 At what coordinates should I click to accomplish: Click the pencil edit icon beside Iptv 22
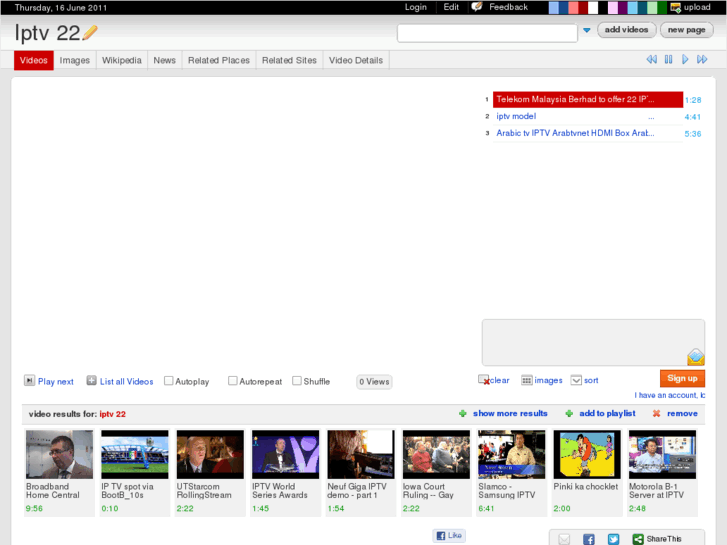click(x=90, y=33)
